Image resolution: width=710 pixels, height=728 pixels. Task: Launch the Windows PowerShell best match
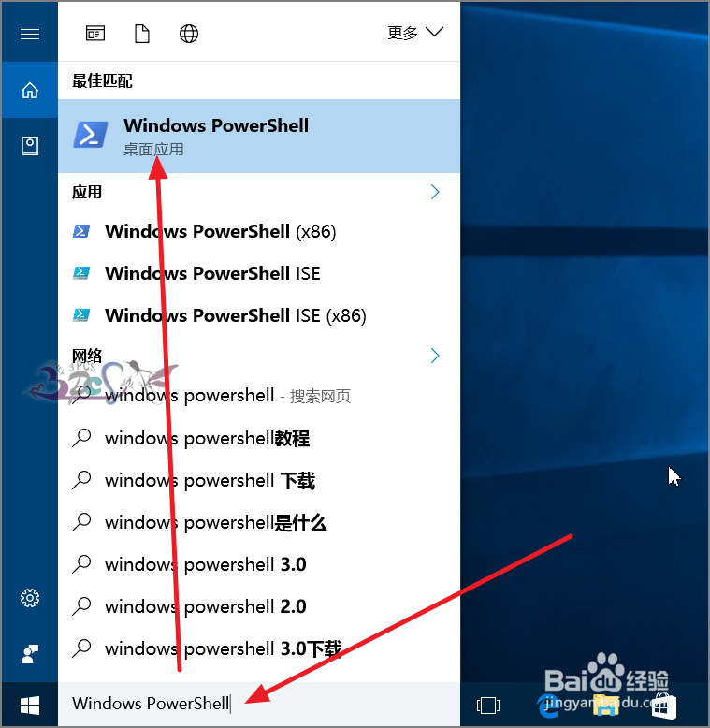coord(259,136)
